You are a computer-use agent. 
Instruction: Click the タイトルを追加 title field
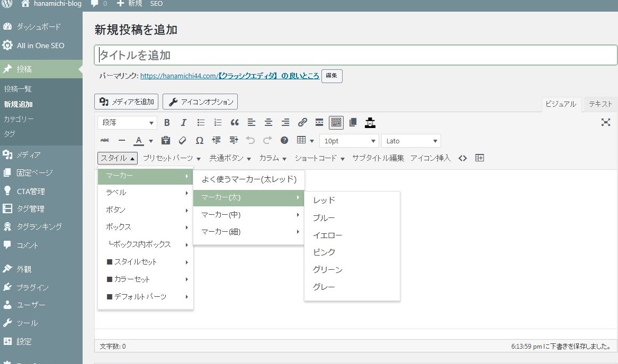pos(355,55)
